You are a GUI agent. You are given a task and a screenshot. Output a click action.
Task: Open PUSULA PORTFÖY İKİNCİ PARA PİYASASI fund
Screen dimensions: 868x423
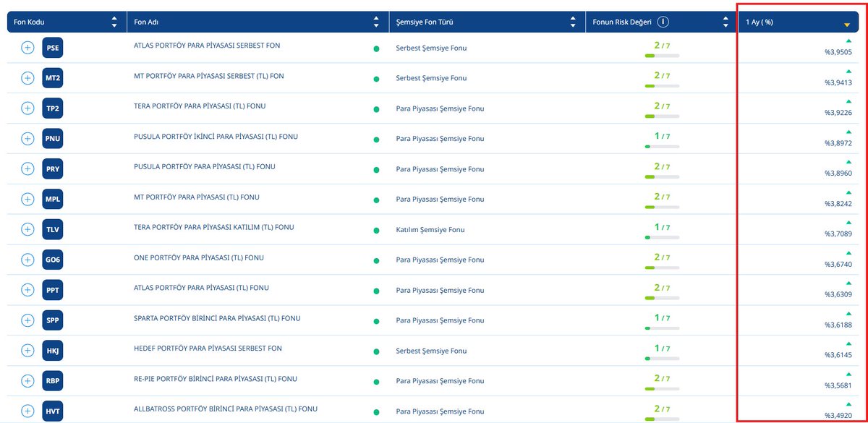[x=216, y=136]
